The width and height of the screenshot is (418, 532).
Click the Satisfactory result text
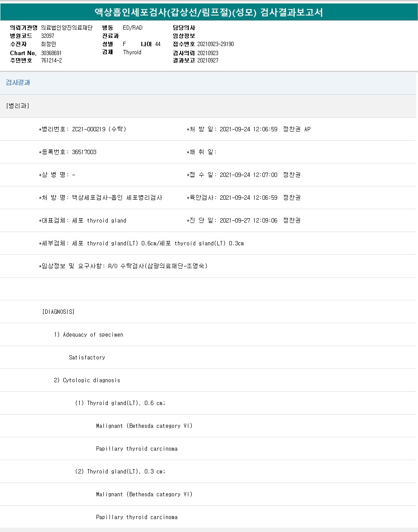[x=87, y=357]
